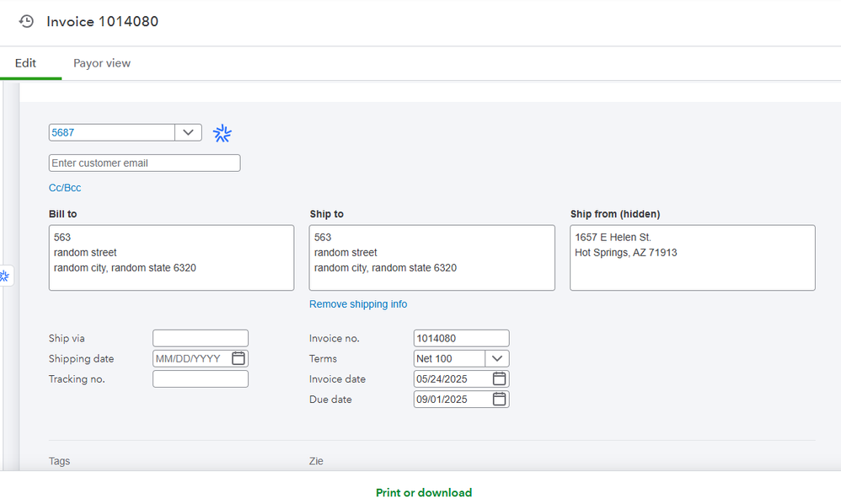The image size is (841, 504).
Task: Switch to the Edit tab
Action: pos(26,63)
